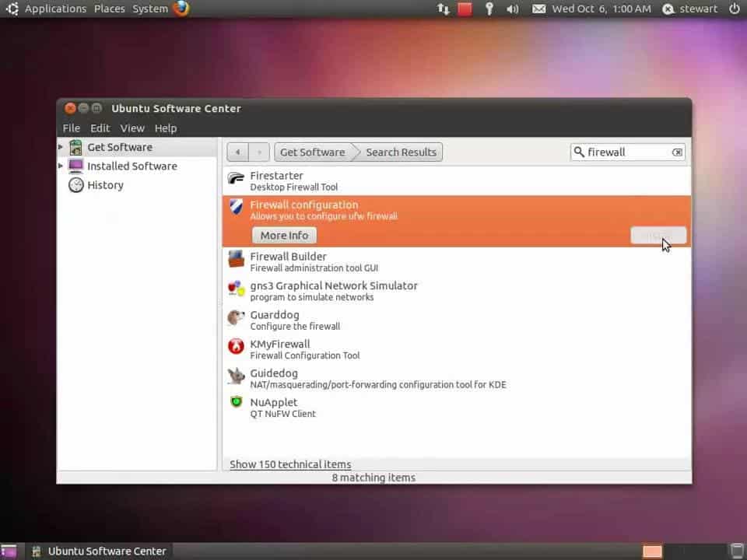Viewport: 747px width, 560px height.
Task: Select History in the sidebar
Action: [137, 185]
